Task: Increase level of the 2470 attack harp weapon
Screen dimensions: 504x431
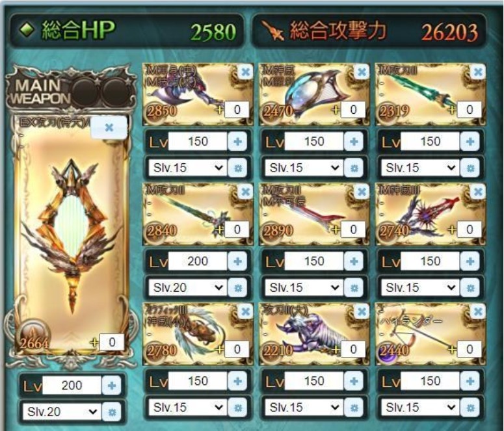Action: pos(354,142)
